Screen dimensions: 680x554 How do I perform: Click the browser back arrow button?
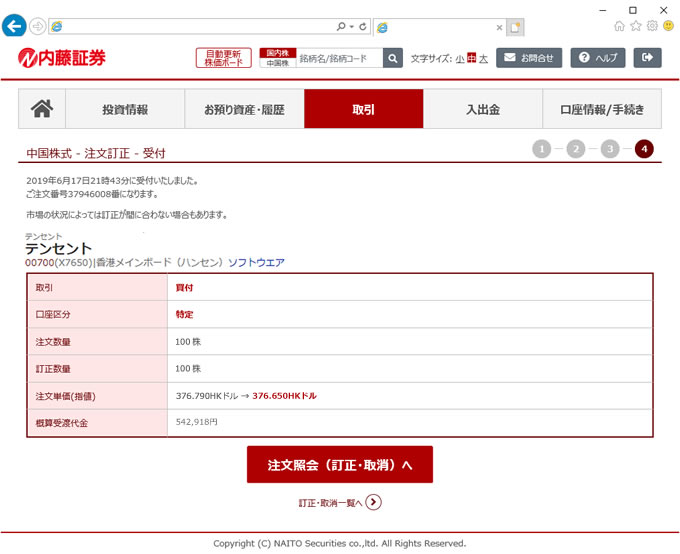[14, 26]
